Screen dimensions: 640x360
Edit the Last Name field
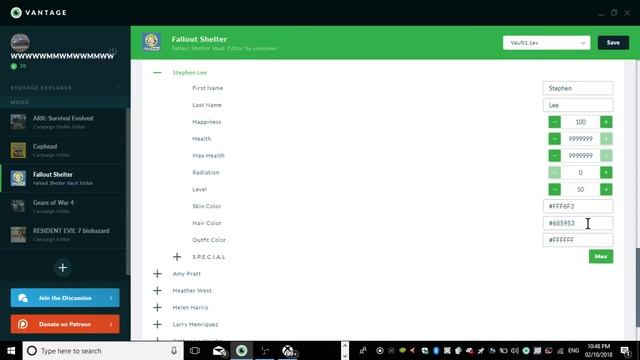tap(578, 105)
